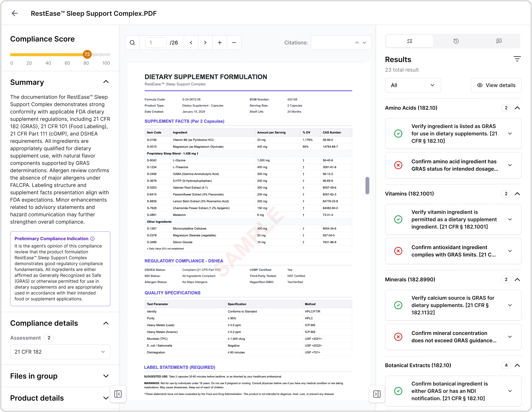Zoom out of the document page

[x=234, y=42]
